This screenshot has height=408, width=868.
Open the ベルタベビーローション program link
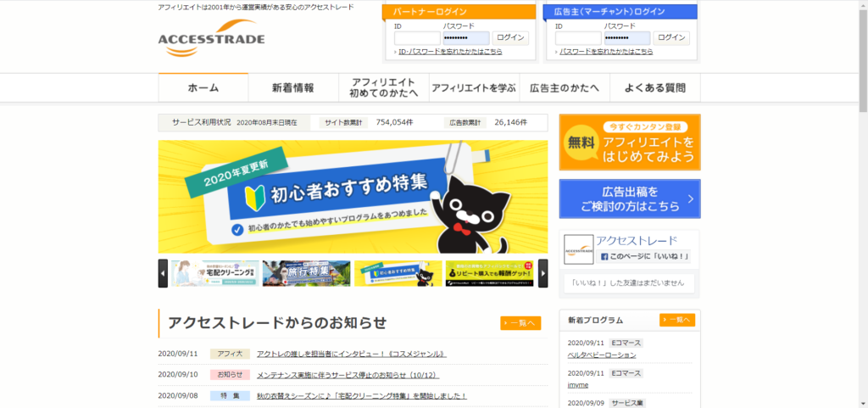[602, 355]
